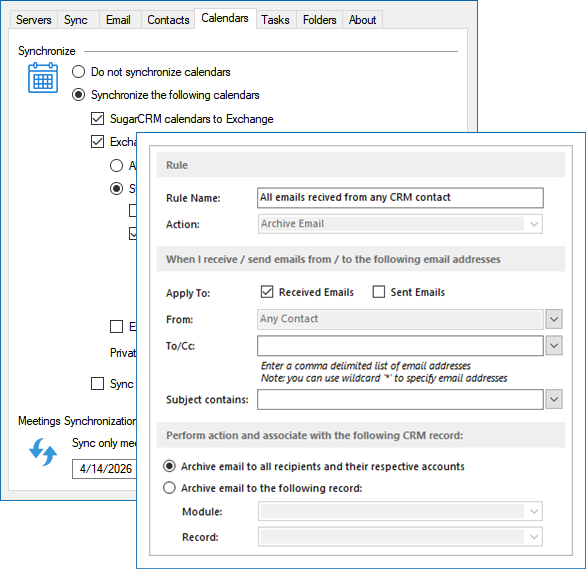
Task: Click the calendar icon under Synchronize
Action: [x=43, y=78]
